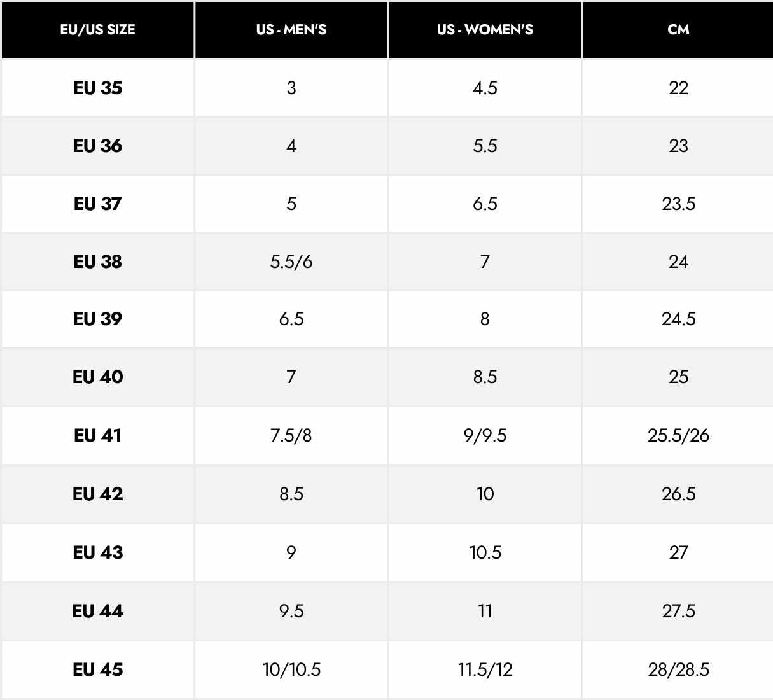Select the EU 44 size label
Screen dimensions: 773x700
[97, 611]
